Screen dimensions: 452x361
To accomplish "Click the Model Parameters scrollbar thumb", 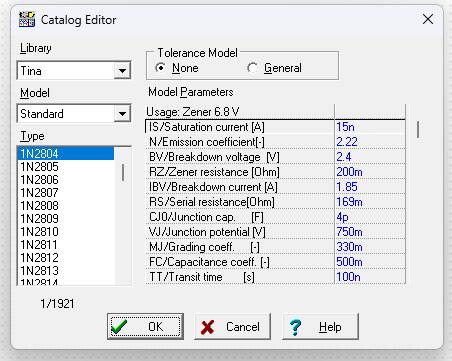I will [418, 130].
